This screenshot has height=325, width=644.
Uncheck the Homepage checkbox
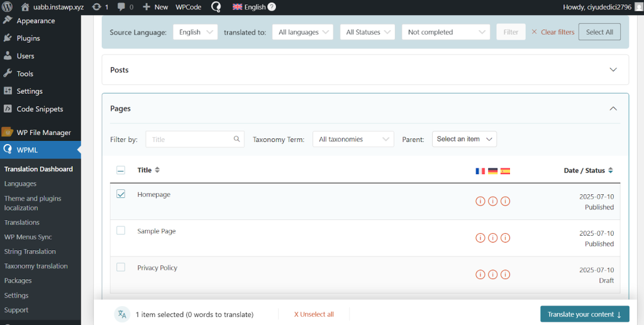pyautogui.click(x=121, y=194)
